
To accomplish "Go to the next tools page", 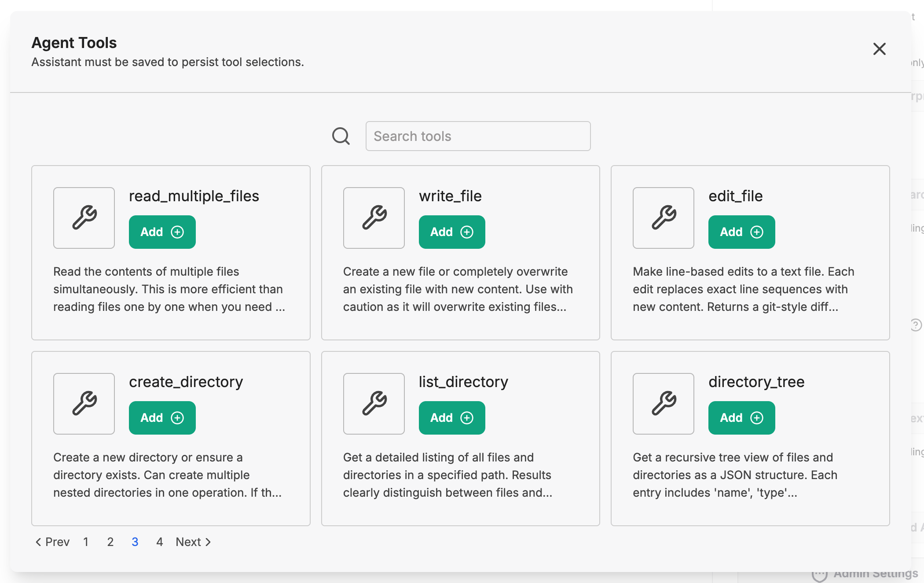I will [x=194, y=542].
